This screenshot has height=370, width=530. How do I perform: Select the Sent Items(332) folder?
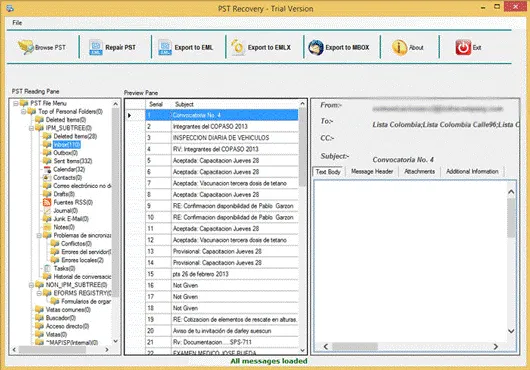coord(73,161)
